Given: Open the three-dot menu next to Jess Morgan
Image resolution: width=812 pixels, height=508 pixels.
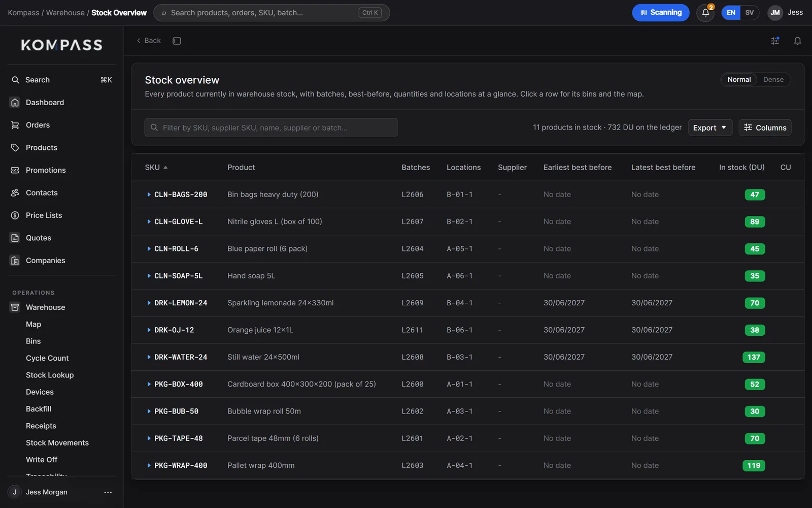Looking at the screenshot, I should 108,492.
